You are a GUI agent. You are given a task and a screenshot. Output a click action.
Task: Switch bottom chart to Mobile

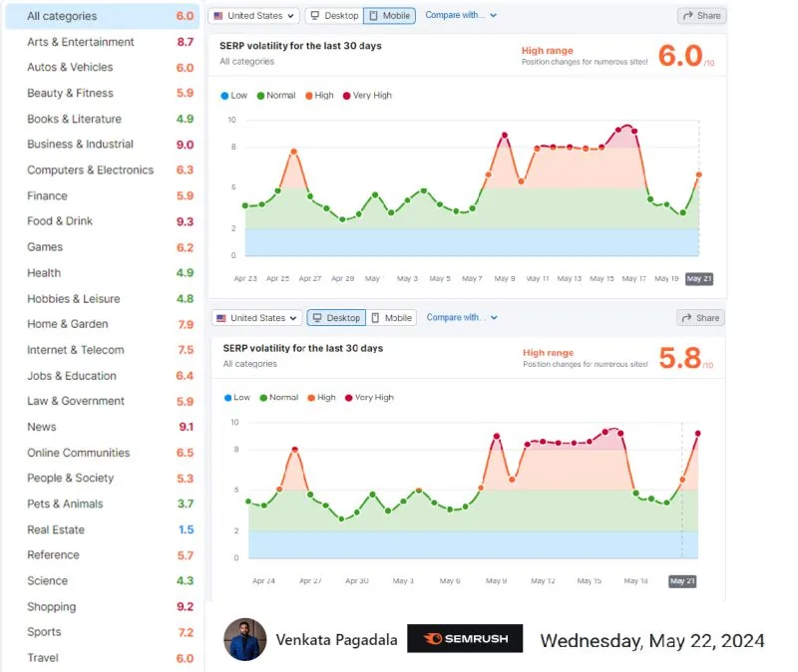(x=391, y=318)
